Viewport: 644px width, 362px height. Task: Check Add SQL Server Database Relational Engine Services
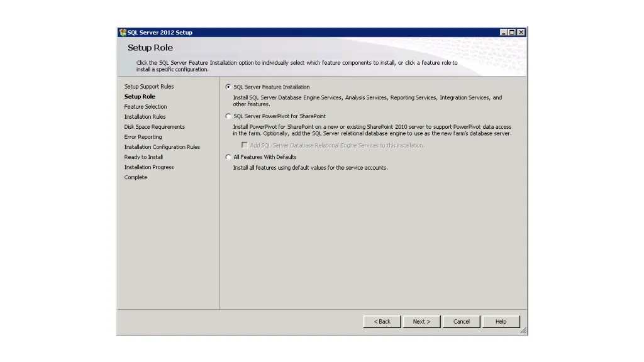click(x=245, y=145)
